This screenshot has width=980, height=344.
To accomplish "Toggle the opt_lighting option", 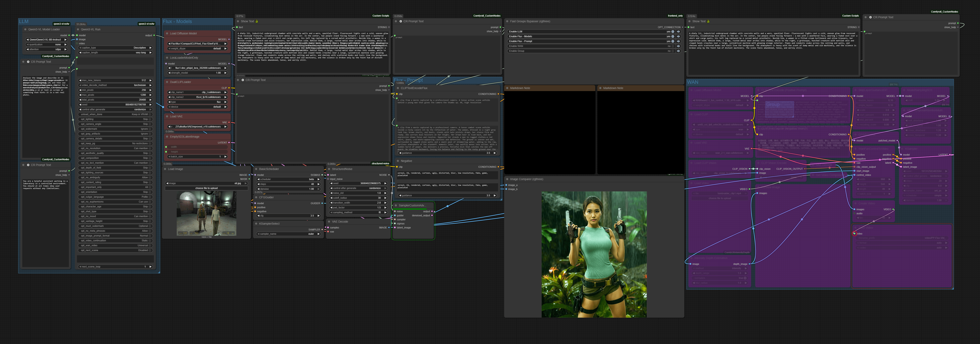I will pos(115,119).
